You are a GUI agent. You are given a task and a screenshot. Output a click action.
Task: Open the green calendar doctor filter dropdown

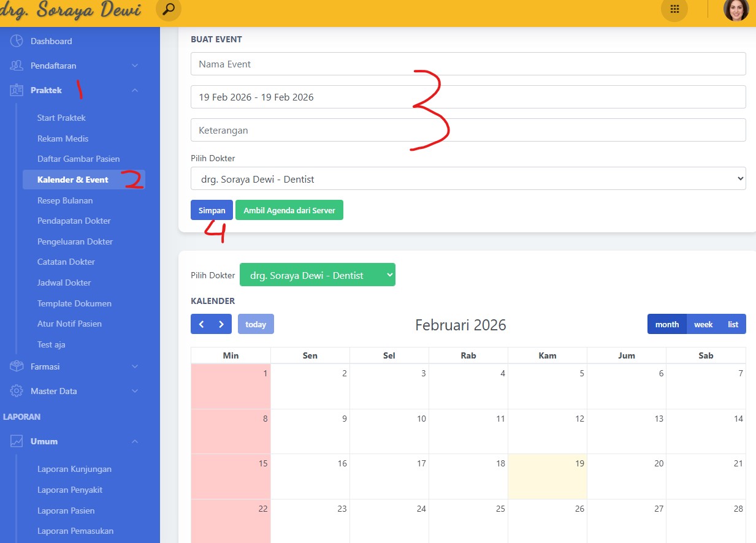click(x=317, y=275)
